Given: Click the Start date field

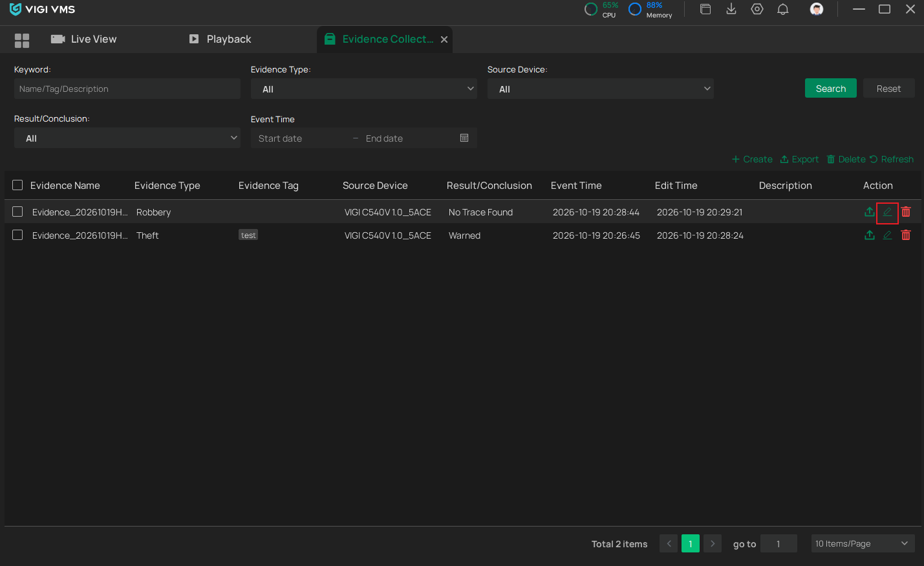Looking at the screenshot, I should 301,138.
